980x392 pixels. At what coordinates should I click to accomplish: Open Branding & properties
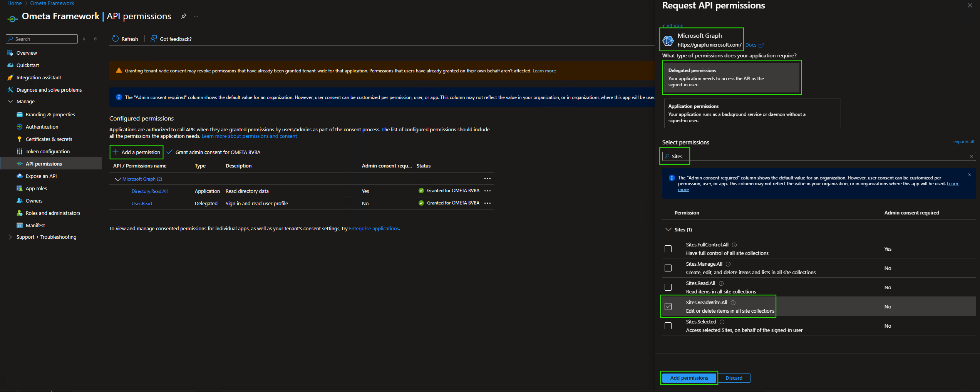[x=50, y=114]
